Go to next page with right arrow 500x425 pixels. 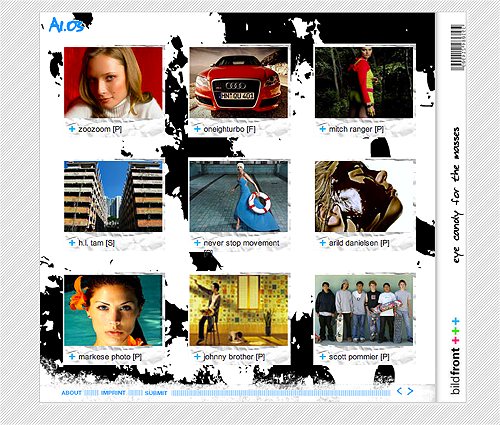tap(410, 391)
